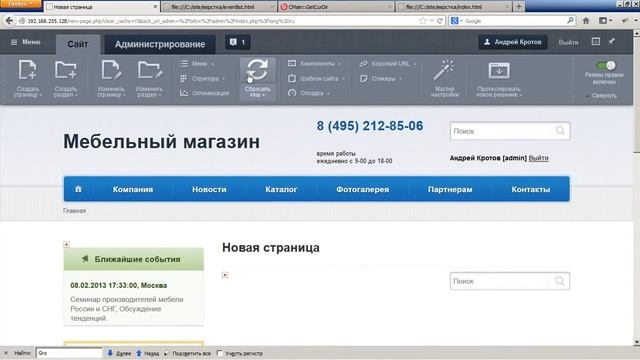Click the search magnifier in header search
This screenshot has width=640, height=360.
click(x=560, y=131)
